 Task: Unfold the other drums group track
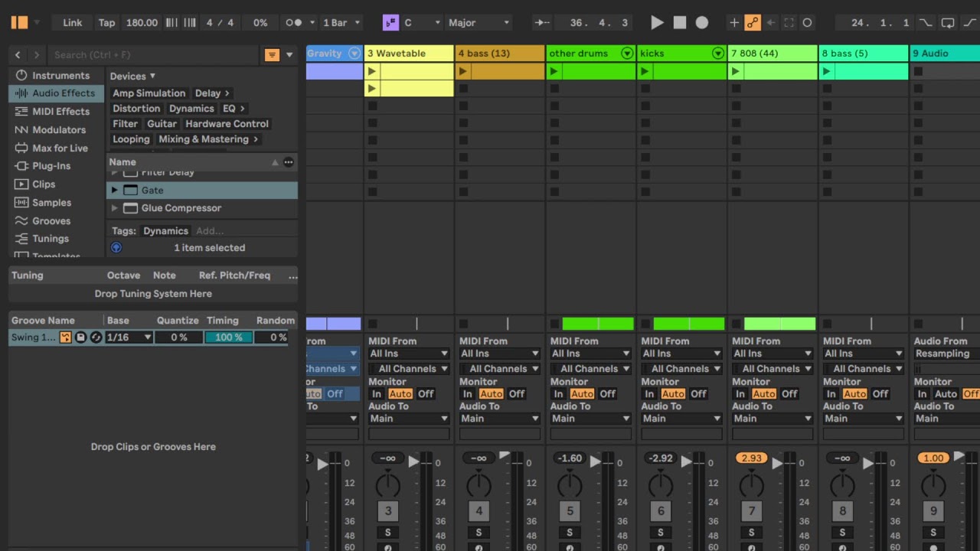[x=627, y=53]
